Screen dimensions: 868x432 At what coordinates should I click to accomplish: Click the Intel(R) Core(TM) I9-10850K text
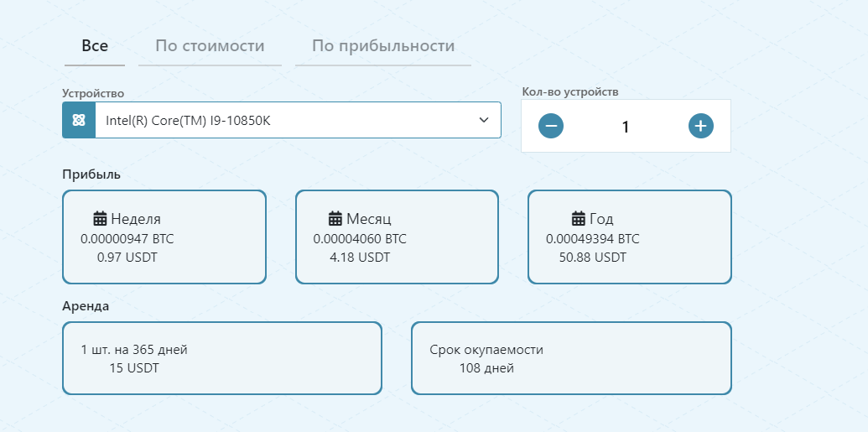point(188,121)
